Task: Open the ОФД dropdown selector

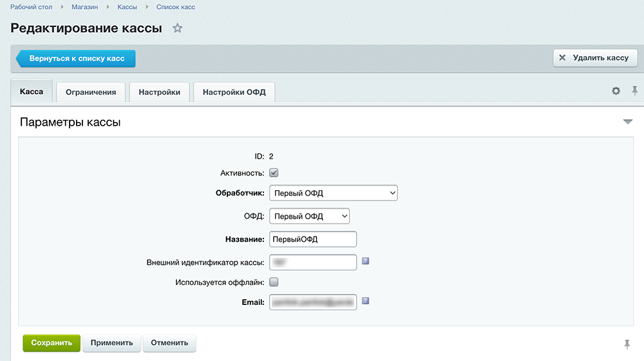Action: tap(309, 216)
